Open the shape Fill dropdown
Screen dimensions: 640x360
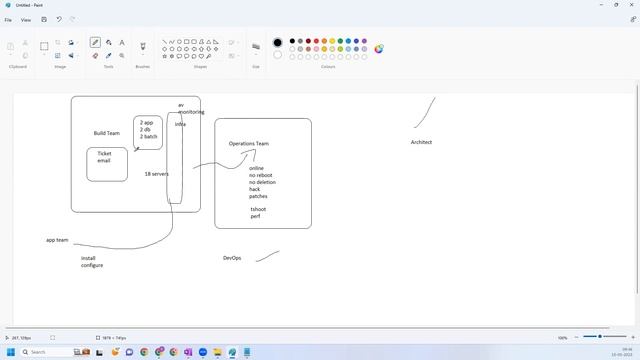(x=233, y=56)
